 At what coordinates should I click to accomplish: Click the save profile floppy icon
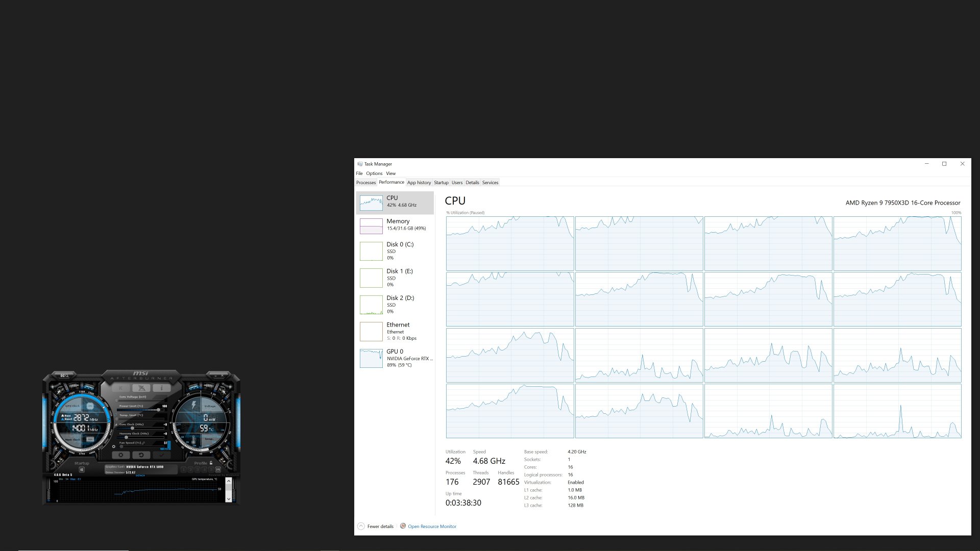coord(218,469)
